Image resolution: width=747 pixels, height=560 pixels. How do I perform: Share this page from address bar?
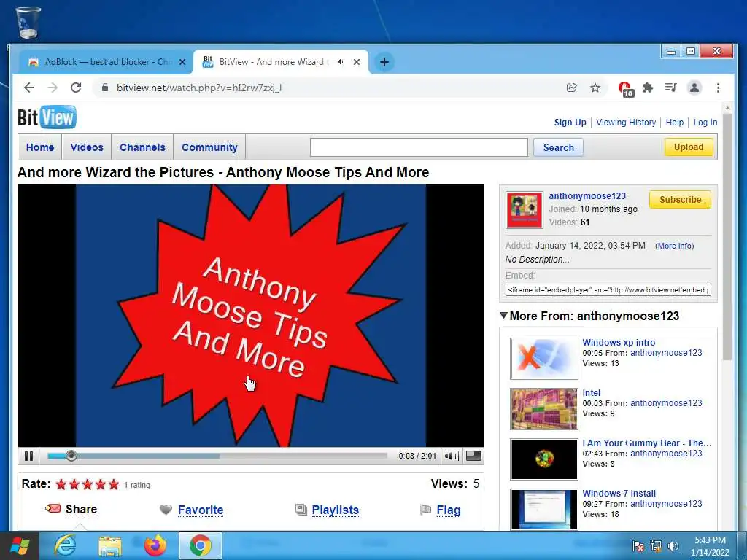click(x=572, y=87)
